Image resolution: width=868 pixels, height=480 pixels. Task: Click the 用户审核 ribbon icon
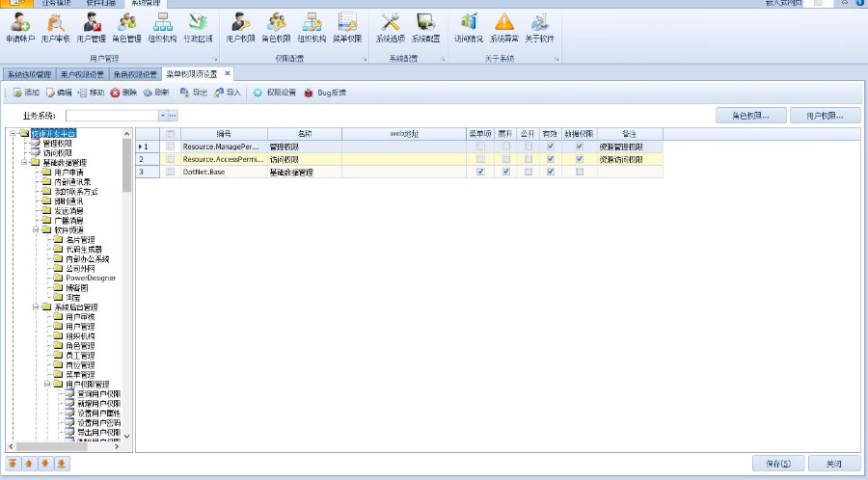tap(56, 28)
